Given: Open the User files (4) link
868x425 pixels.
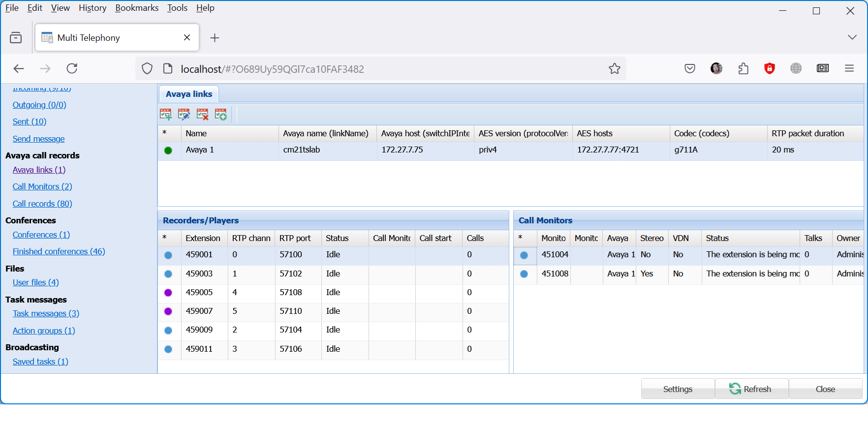Looking at the screenshot, I should click(x=36, y=282).
